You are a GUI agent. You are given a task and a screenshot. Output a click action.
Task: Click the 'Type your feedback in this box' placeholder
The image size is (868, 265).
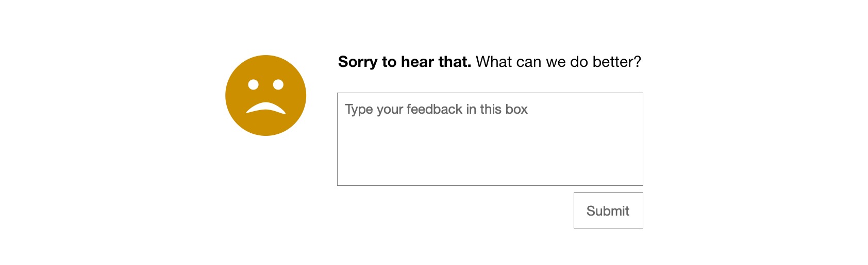click(437, 110)
